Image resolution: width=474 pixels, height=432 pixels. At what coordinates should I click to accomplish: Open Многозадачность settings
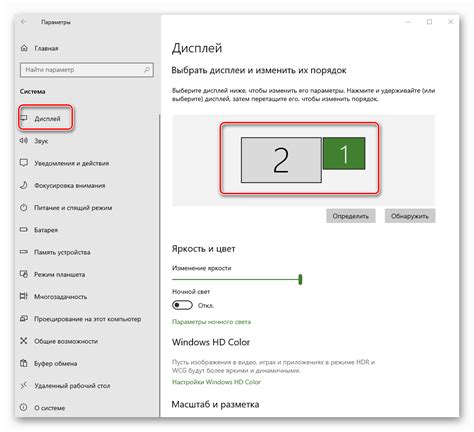click(x=61, y=297)
